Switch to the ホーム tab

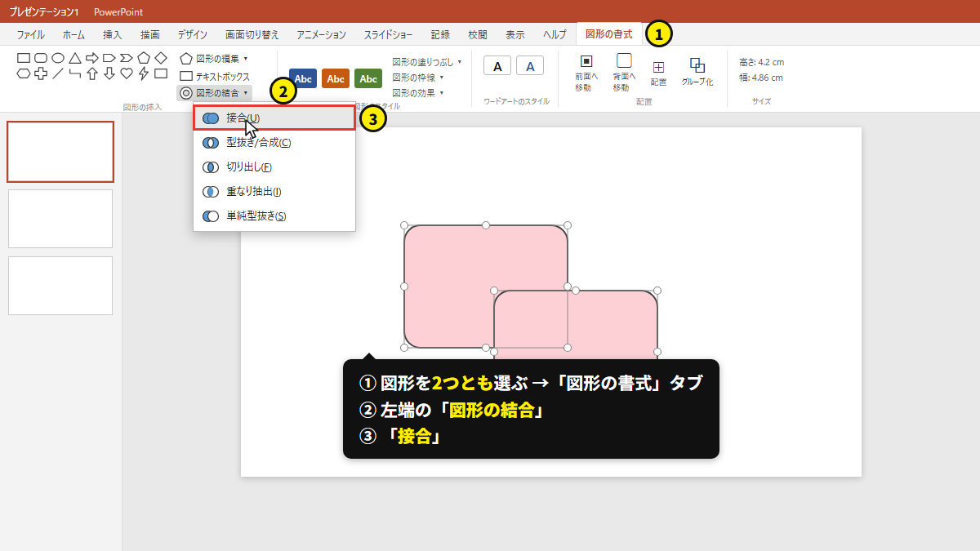[73, 34]
